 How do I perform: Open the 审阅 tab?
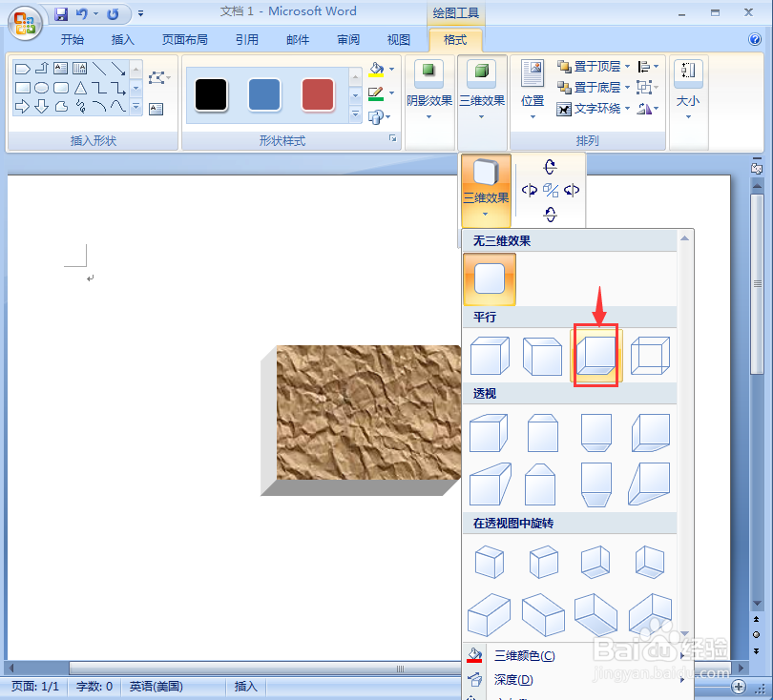pos(348,39)
